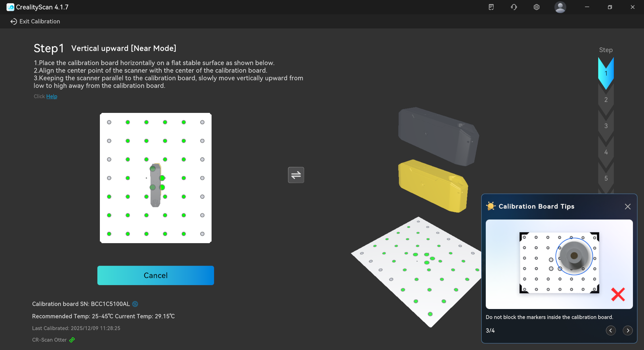Open the Help link
Screen dimensions: 644x350
coord(52,96)
